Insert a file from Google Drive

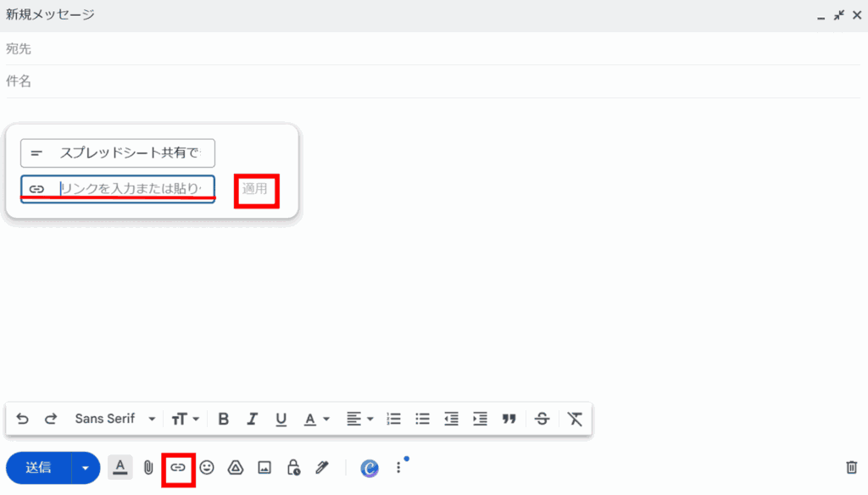pos(236,467)
